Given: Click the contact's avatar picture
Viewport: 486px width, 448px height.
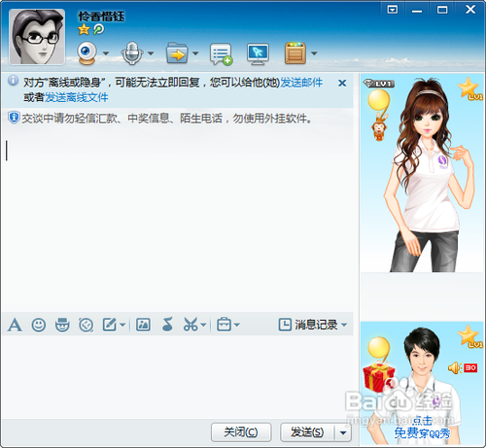Looking at the screenshot, I should (37, 37).
